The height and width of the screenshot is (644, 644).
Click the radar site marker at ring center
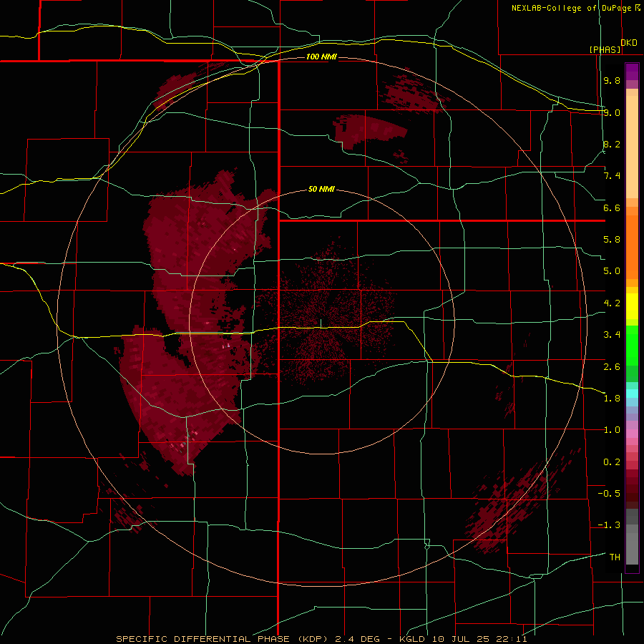pyautogui.click(x=321, y=323)
